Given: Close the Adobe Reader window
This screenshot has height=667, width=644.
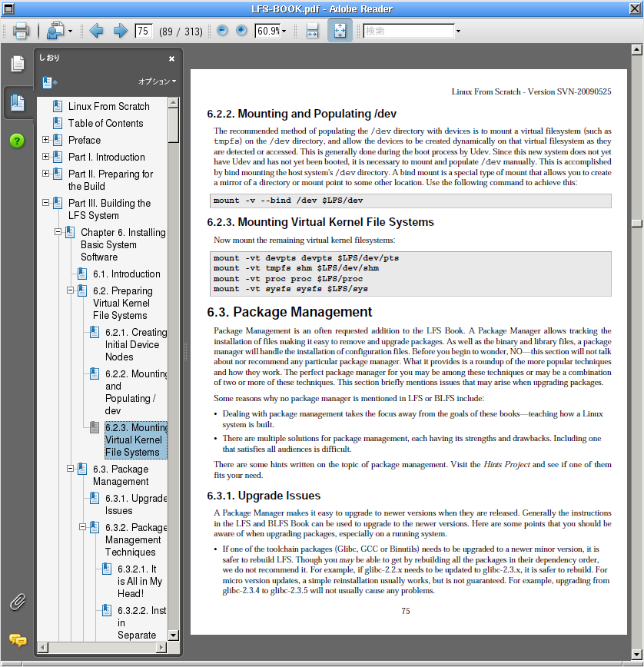Looking at the screenshot, I should [x=635, y=8].
